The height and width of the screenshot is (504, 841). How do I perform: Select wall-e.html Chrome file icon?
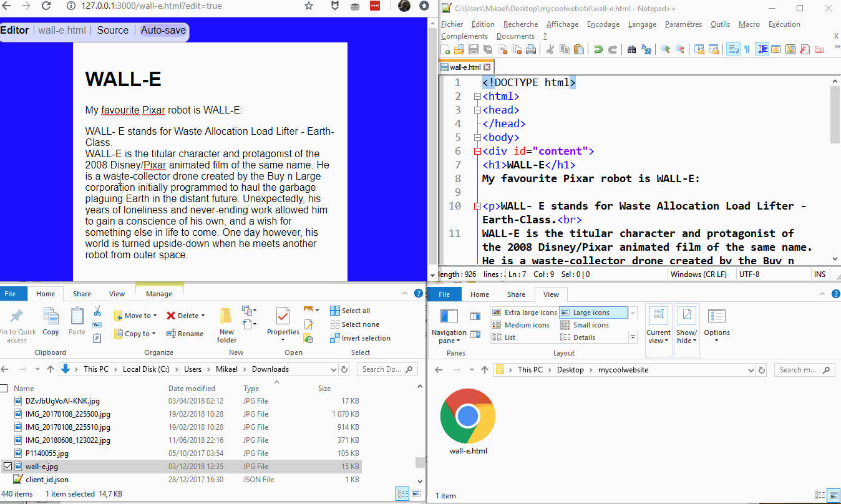pos(468,422)
